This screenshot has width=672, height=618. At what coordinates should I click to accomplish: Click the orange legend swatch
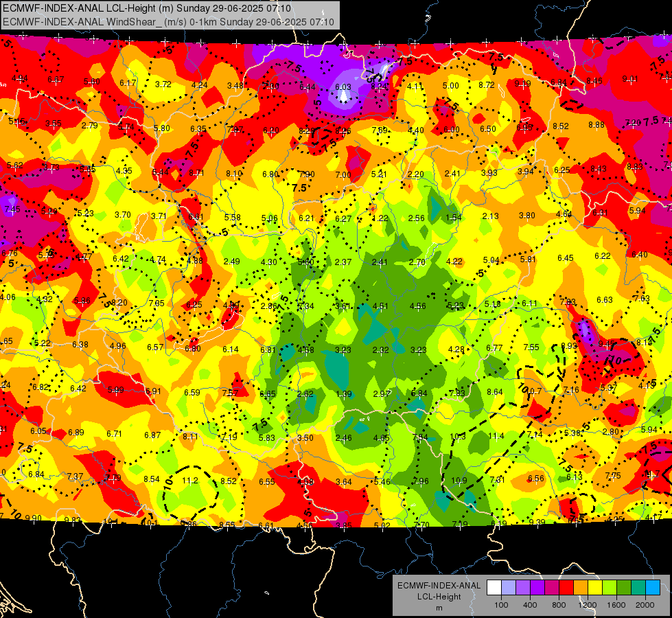pos(581,588)
